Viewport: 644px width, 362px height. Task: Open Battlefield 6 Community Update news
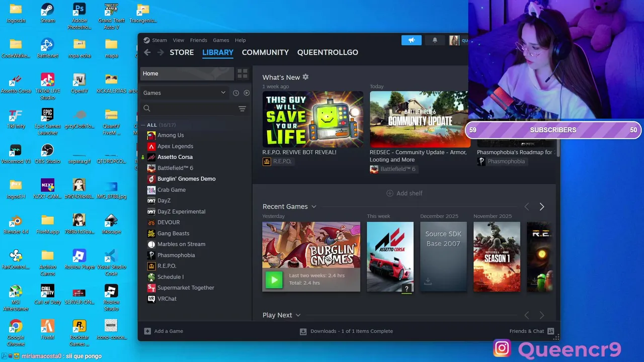420,119
